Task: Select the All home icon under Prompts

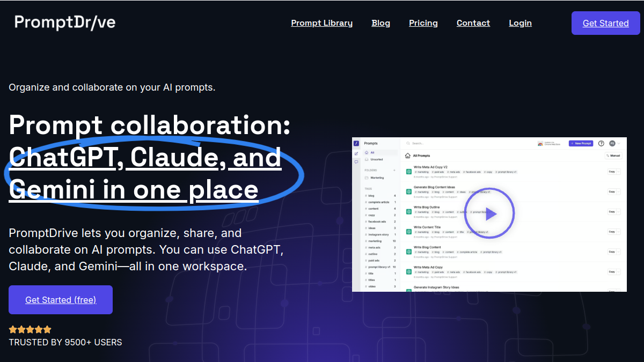Action: [x=367, y=153]
